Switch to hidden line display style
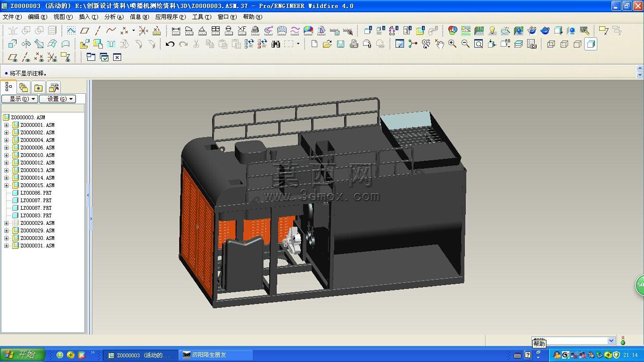The image size is (644, 362). point(564,44)
